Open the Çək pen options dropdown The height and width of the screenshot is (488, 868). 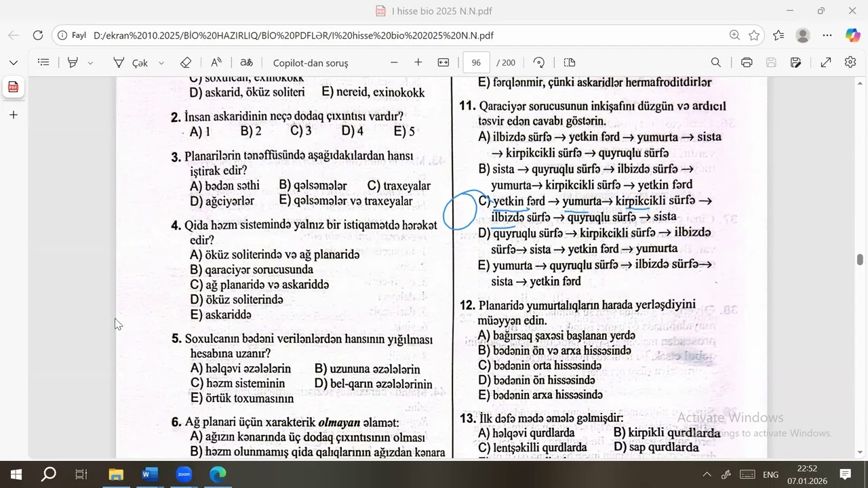(161, 62)
